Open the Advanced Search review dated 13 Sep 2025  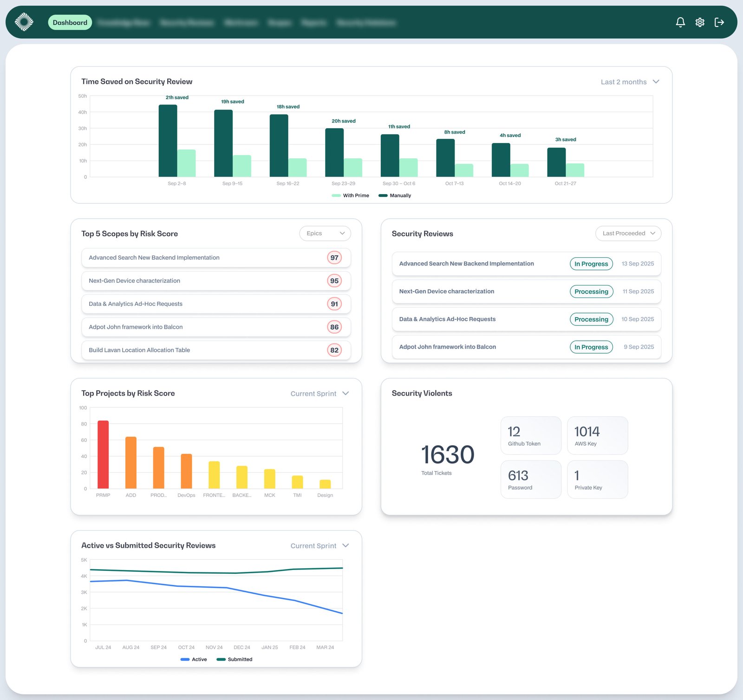[x=527, y=264]
